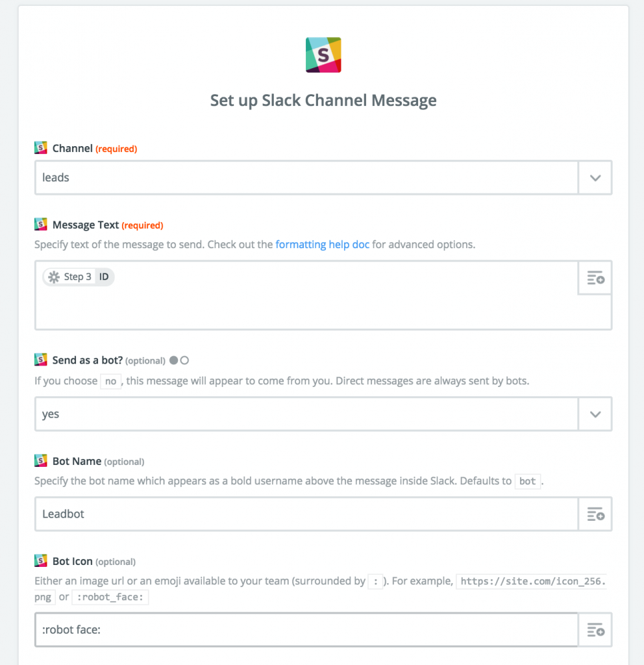This screenshot has width=644, height=665.
Task: Click the Slack icon beside Bot Name
Action: (x=40, y=460)
